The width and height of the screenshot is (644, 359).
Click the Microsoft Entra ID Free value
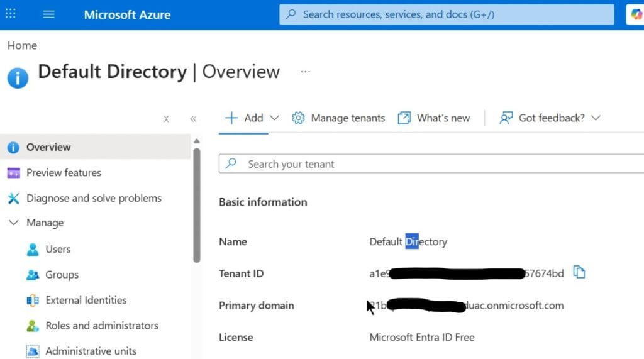click(422, 337)
